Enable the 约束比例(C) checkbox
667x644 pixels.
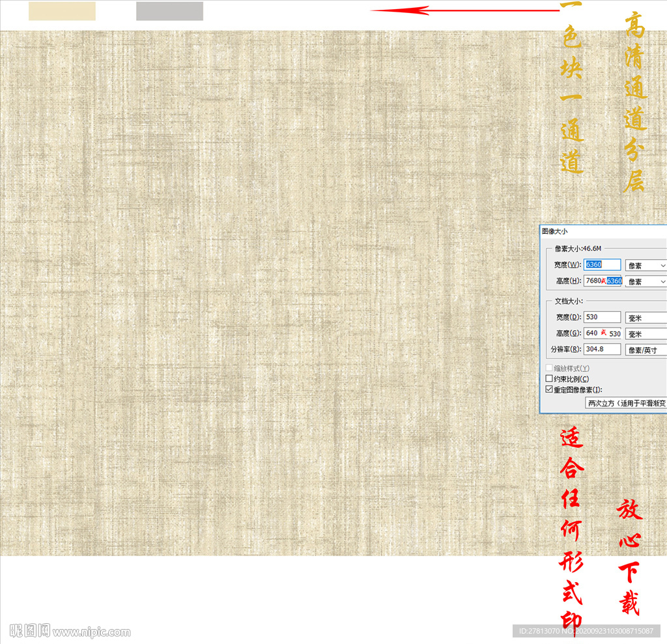click(549, 378)
